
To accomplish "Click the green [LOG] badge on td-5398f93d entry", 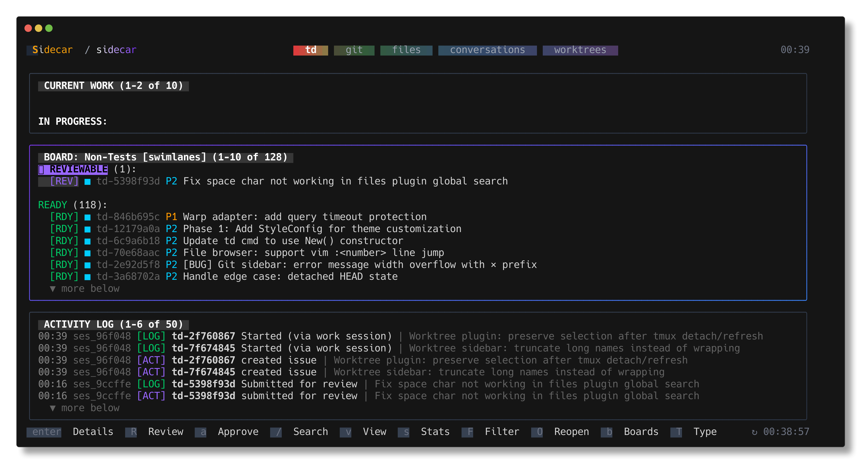I will pos(151,384).
